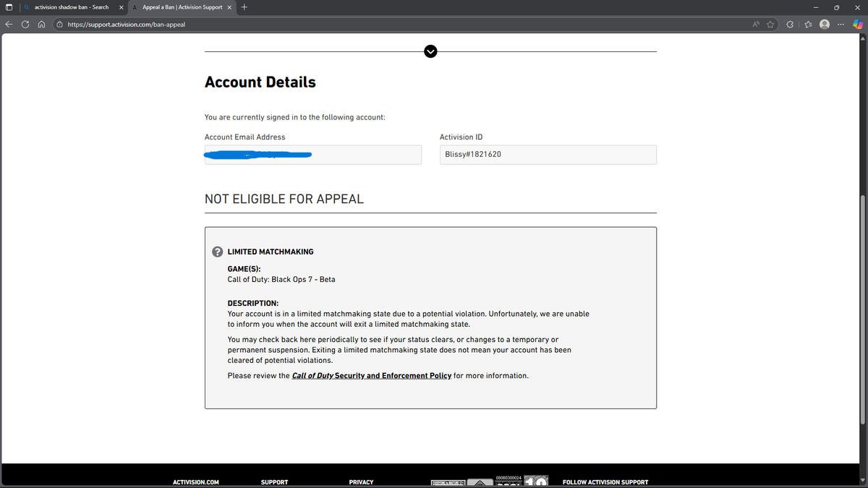The height and width of the screenshot is (488, 868).
Task: Click the Account Details heading
Action: (260, 82)
